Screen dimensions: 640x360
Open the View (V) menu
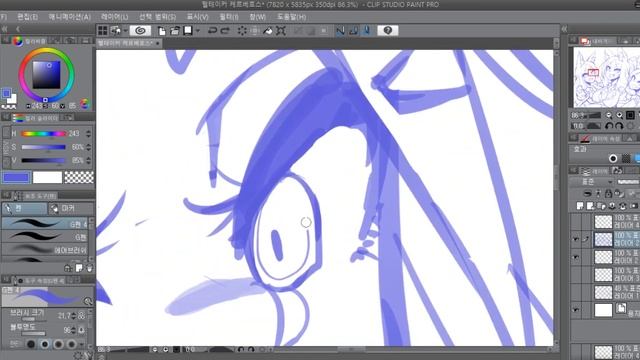pyautogui.click(x=198, y=17)
